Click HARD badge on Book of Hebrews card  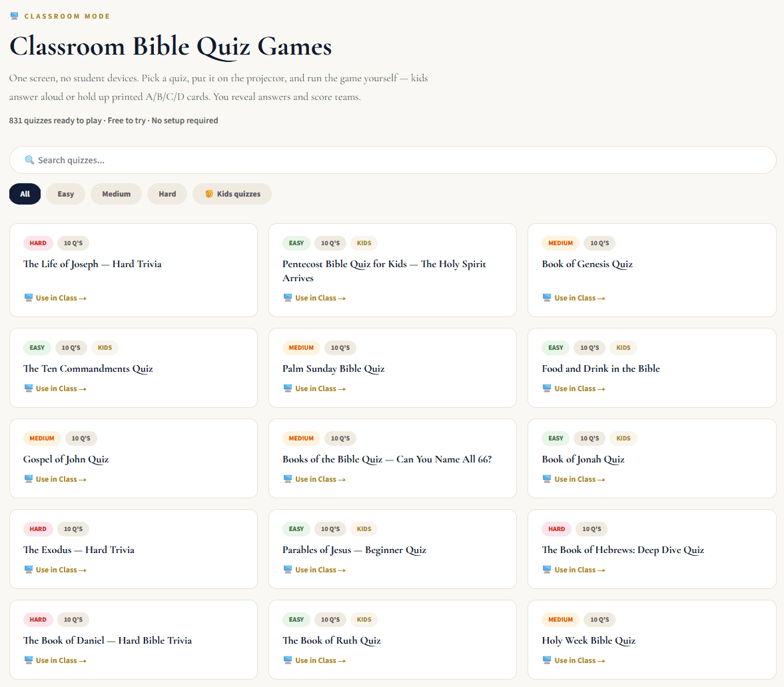(556, 529)
